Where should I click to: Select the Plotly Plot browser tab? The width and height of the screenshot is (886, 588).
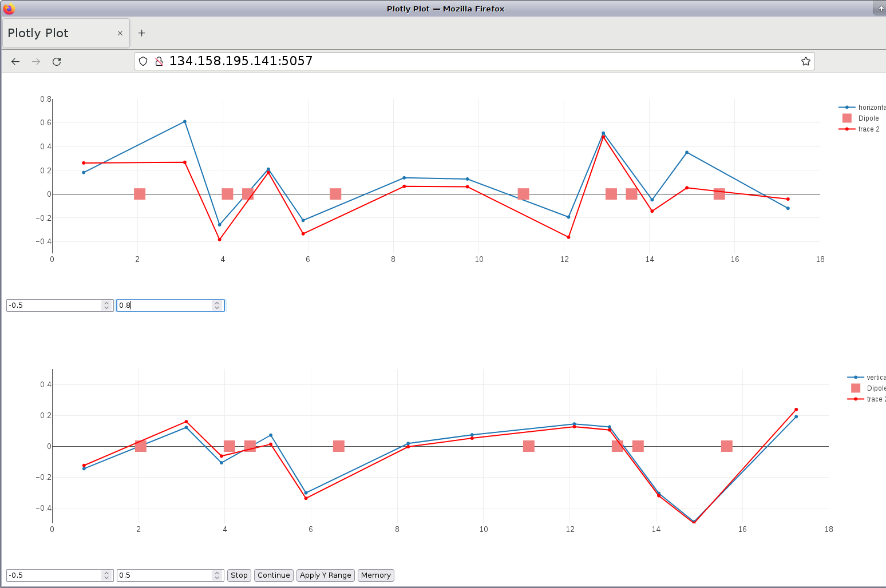click(x=57, y=33)
